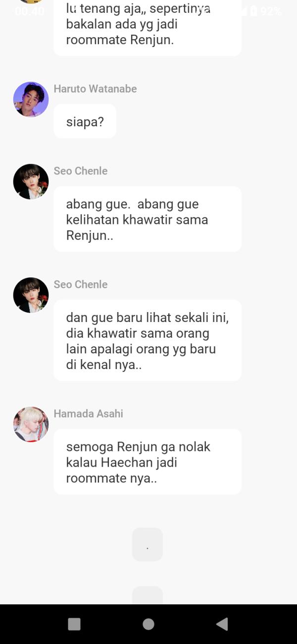Tap Hamada Asahi's profile avatar
The width and height of the screenshot is (297, 644).
[x=31, y=425]
